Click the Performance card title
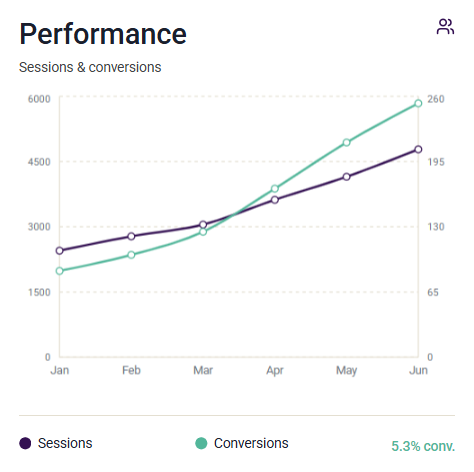Viewport: 474px width, 472px height. click(103, 34)
